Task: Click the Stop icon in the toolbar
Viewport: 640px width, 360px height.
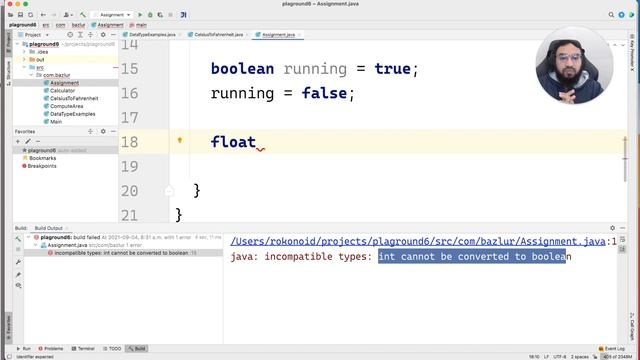Action: (171, 15)
